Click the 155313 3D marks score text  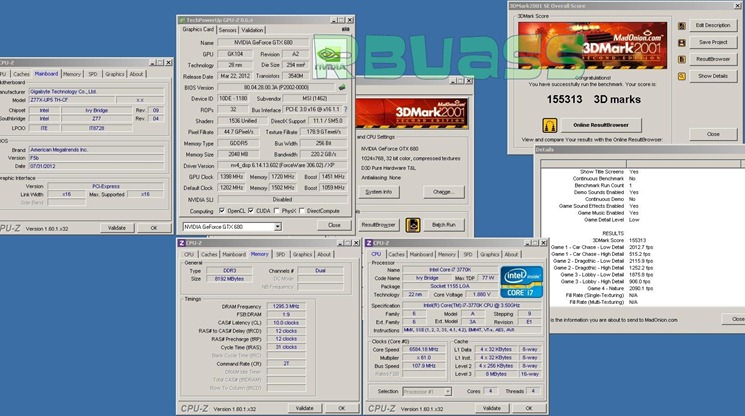click(593, 100)
